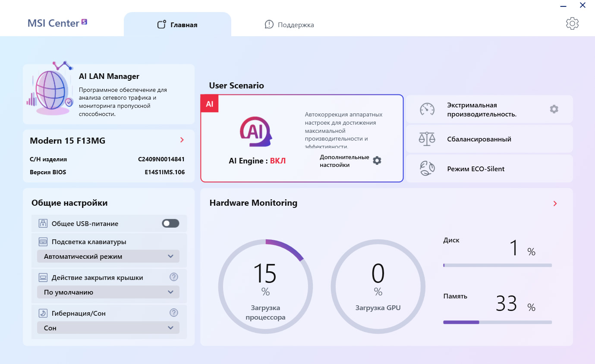595x364 pixels.
Task: Toggle Общее USB-питание switch
Action: coord(170,223)
